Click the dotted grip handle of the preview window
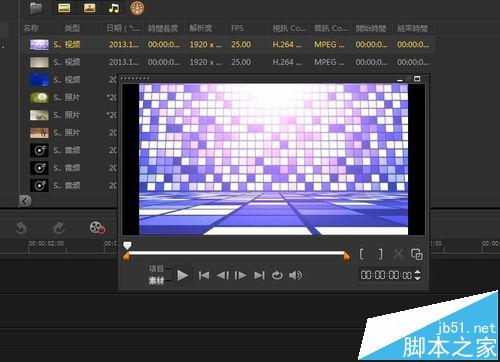The image size is (500, 362). point(135,78)
